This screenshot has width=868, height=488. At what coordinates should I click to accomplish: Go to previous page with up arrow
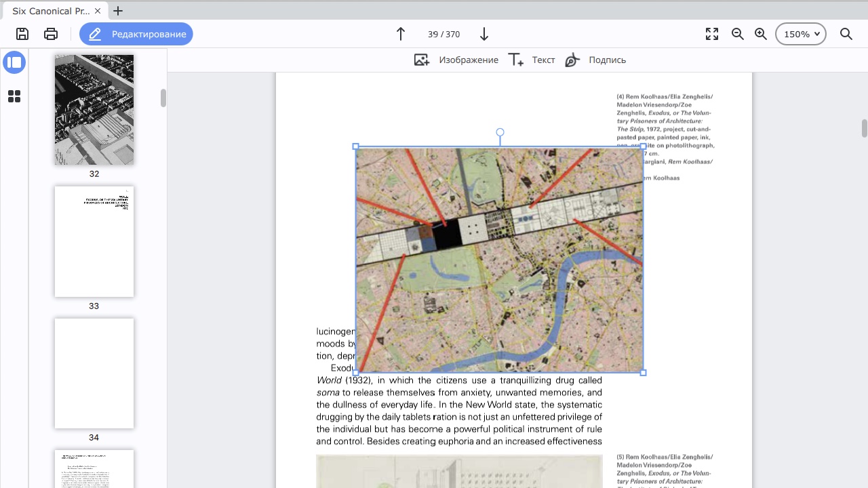click(x=401, y=34)
